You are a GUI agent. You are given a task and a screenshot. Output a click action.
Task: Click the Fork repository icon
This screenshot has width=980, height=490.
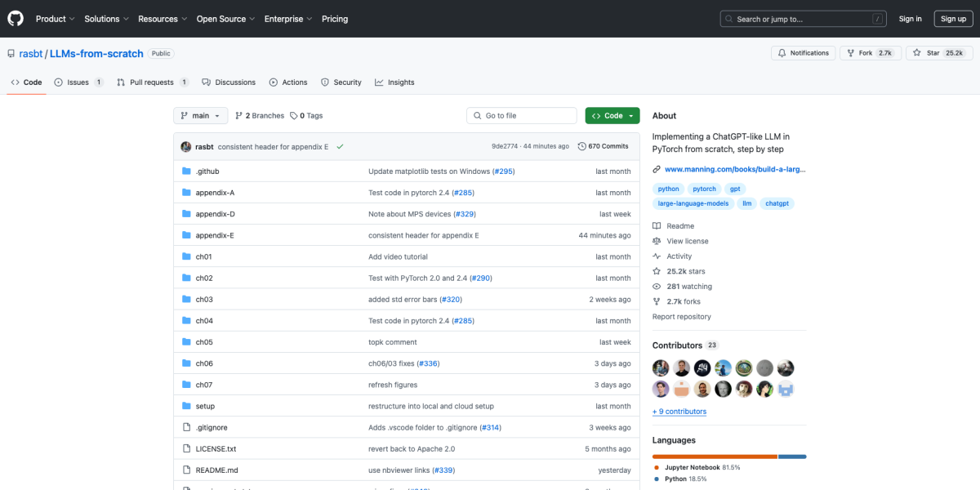(850, 53)
